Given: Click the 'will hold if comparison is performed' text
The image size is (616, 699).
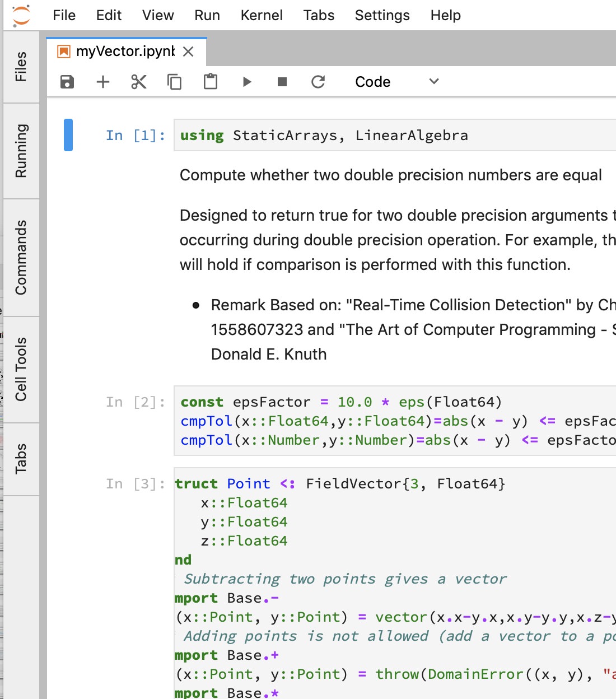Looking at the screenshot, I should [x=375, y=265].
